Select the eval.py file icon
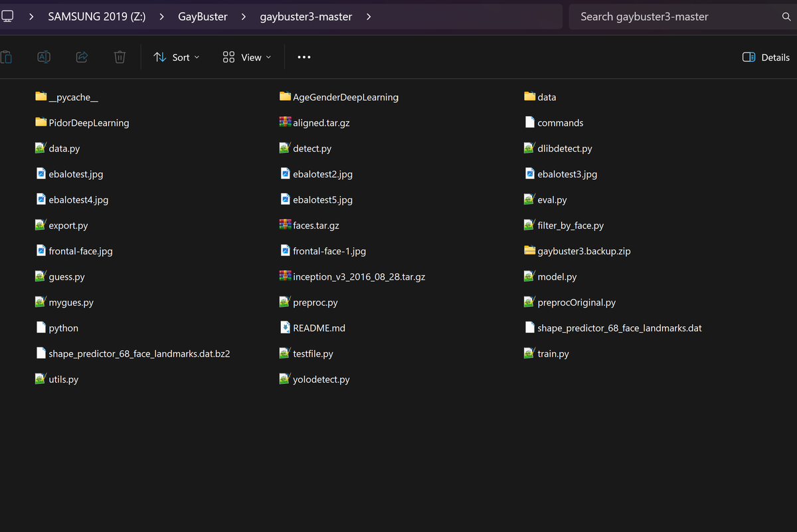This screenshot has height=532, width=797. [x=529, y=199]
